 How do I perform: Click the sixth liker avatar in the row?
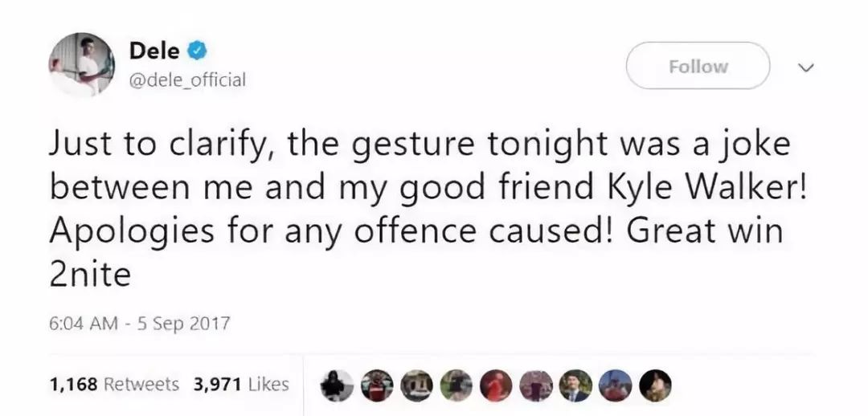(x=536, y=385)
